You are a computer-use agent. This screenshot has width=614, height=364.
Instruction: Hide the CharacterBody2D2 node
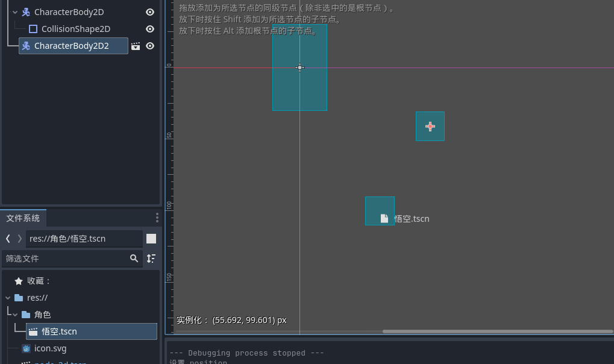[150, 46]
